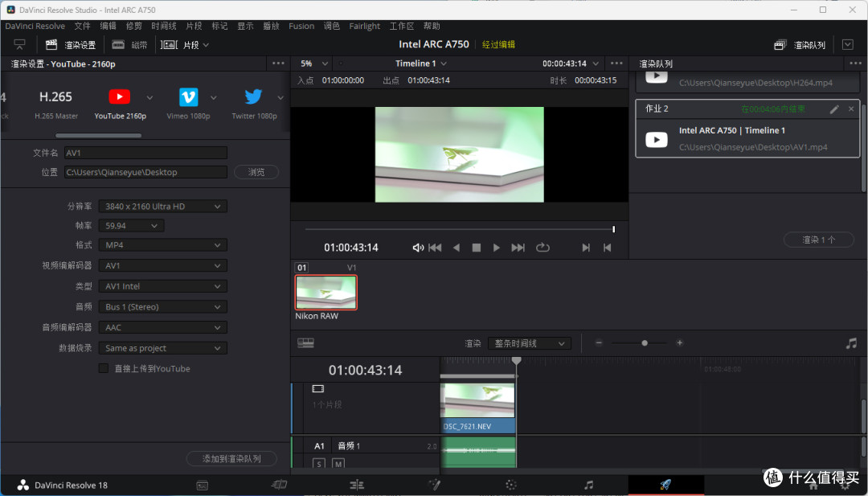Browse for output location
The image size is (868, 496).
click(x=256, y=172)
